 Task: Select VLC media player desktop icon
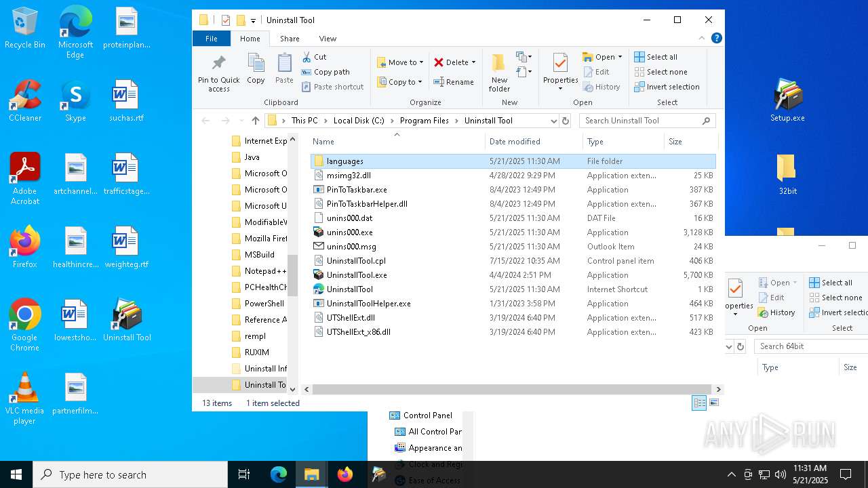click(24, 399)
